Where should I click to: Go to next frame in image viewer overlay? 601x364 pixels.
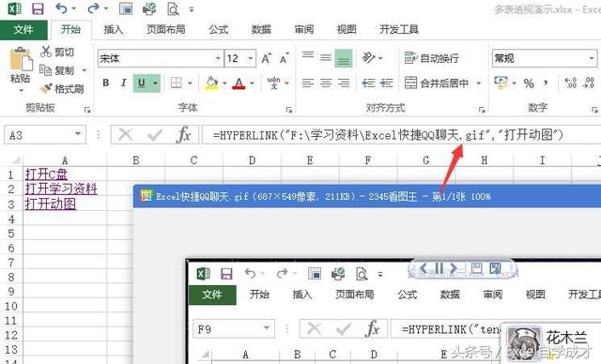pos(454,268)
